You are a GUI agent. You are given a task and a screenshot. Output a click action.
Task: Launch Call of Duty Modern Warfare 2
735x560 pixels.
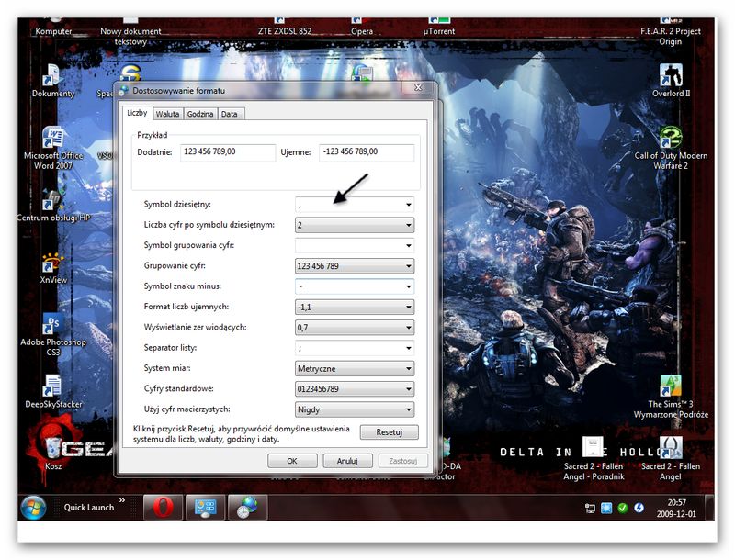point(671,148)
